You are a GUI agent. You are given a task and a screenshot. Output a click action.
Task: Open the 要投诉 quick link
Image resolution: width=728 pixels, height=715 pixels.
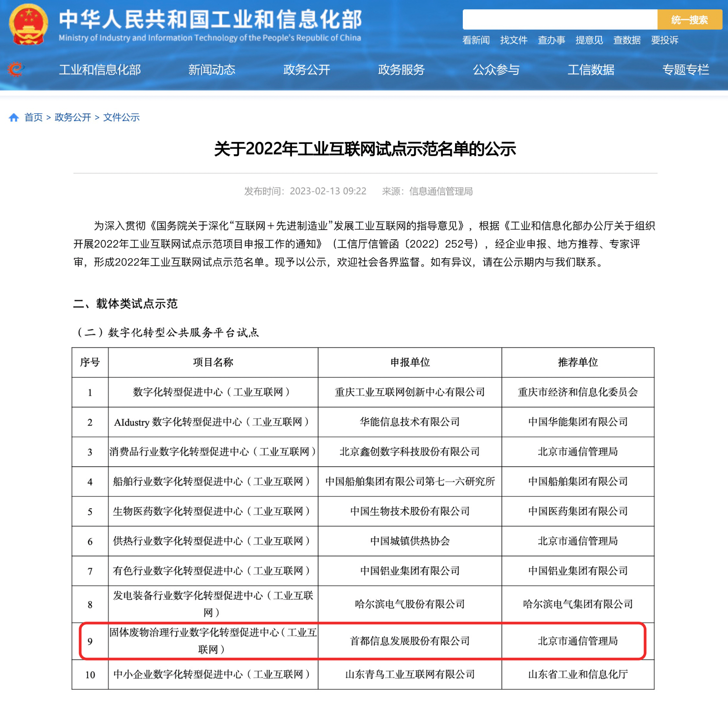(x=665, y=40)
